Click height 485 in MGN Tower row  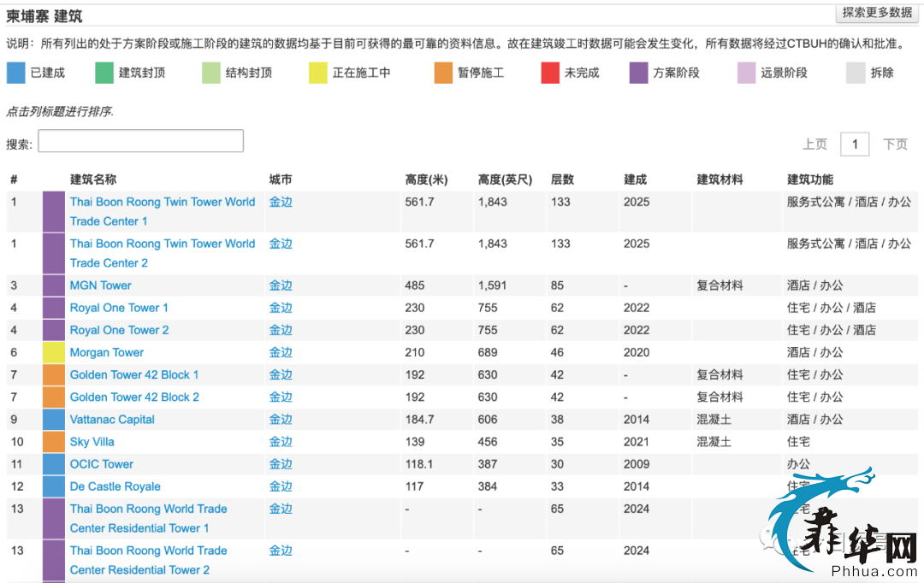(x=415, y=286)
